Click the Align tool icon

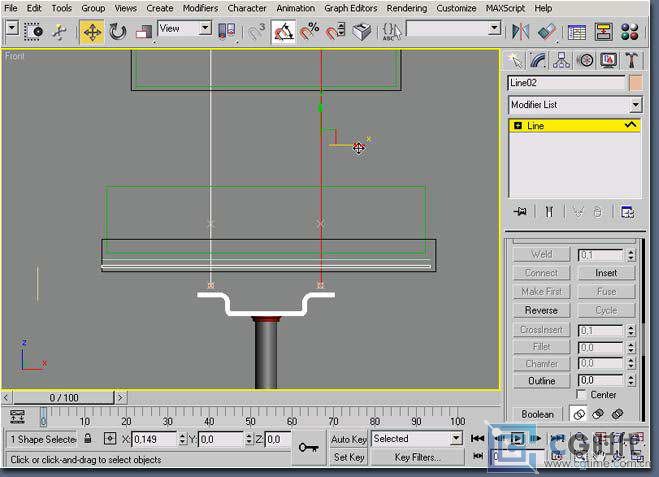pyautogui.click(x=547, y=32)
